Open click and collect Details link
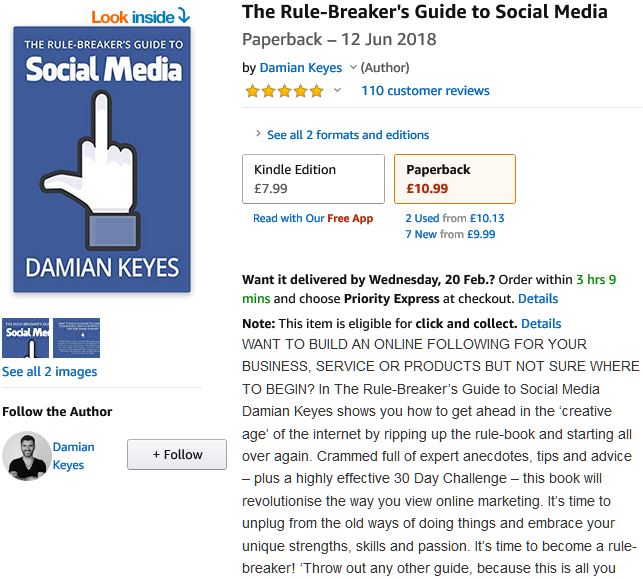The height and width of the screenshot is (579, 643). [541, 324]
